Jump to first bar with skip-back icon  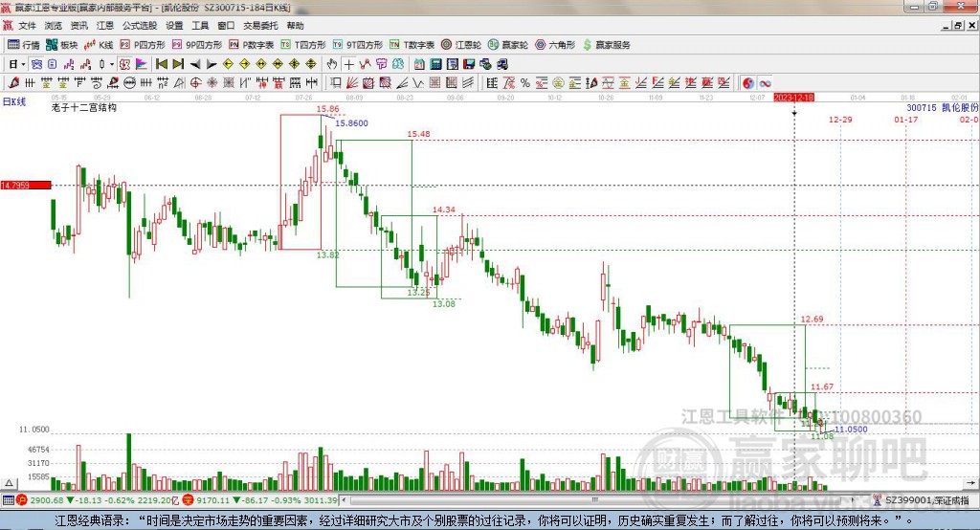click(162, 64)
